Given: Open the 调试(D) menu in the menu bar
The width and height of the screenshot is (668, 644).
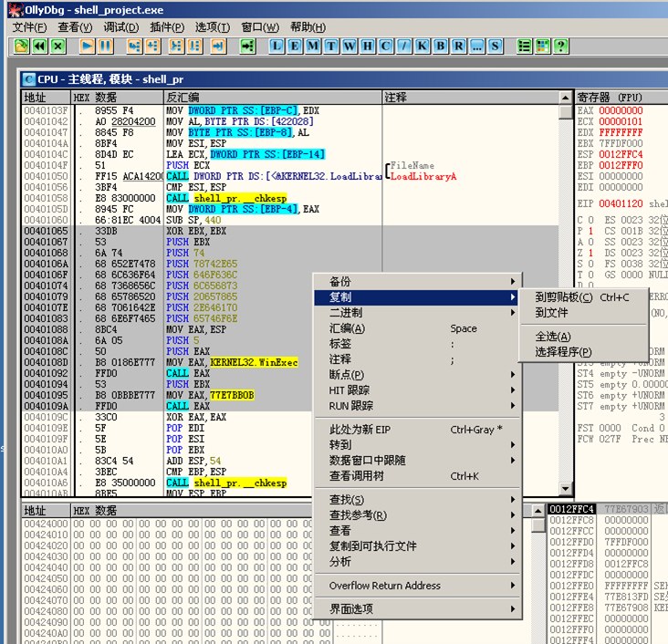Looking at the screenshot, I should (120, 27).
